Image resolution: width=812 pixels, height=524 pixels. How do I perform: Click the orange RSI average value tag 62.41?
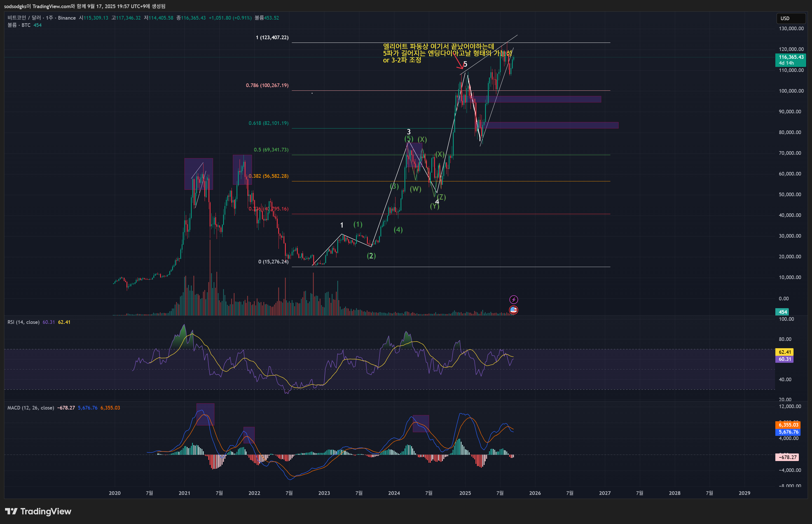pos(785,352)
